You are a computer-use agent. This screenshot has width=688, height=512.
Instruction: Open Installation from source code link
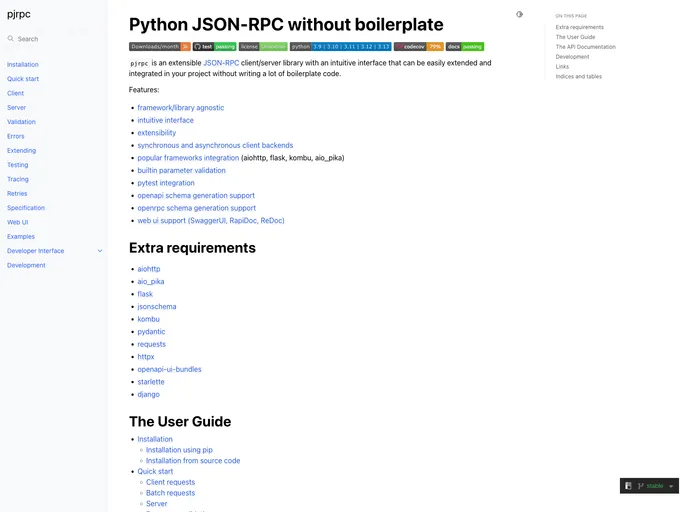click(x=193, y=461)
